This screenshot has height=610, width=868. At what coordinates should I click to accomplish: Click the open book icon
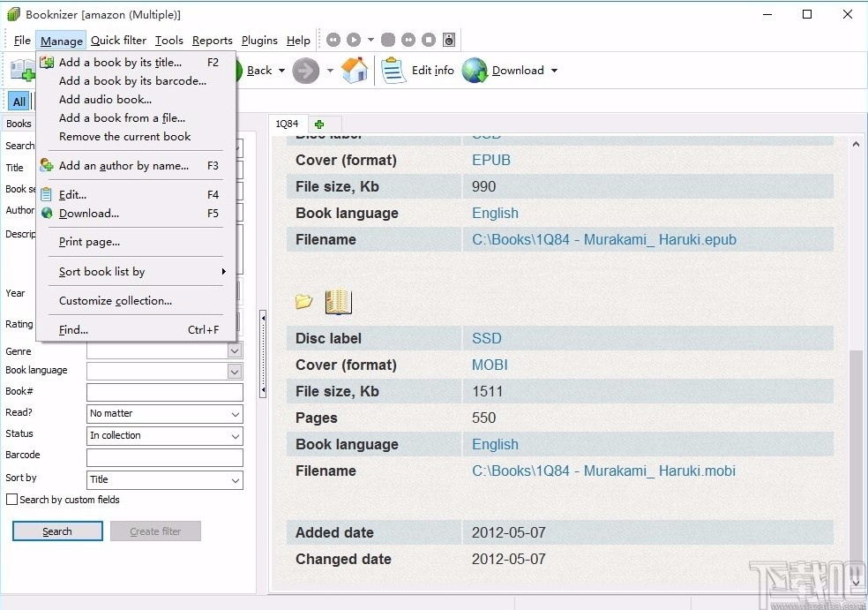339,302
